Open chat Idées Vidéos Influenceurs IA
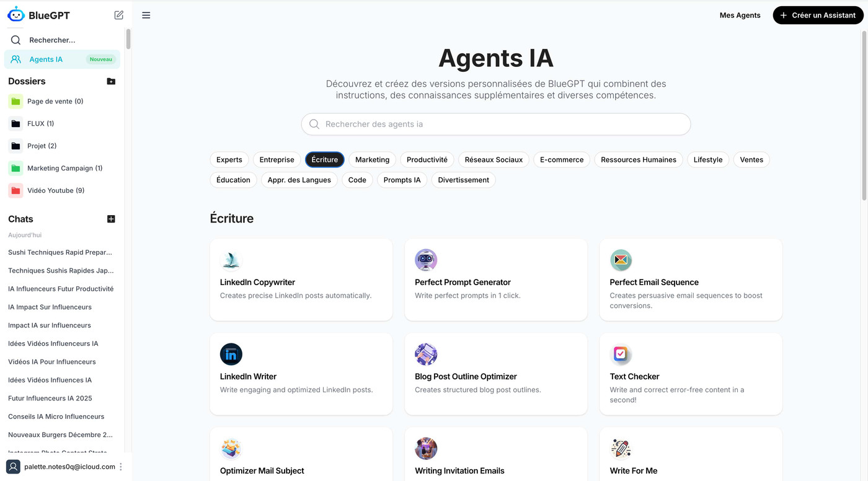 tap(53, 343)
